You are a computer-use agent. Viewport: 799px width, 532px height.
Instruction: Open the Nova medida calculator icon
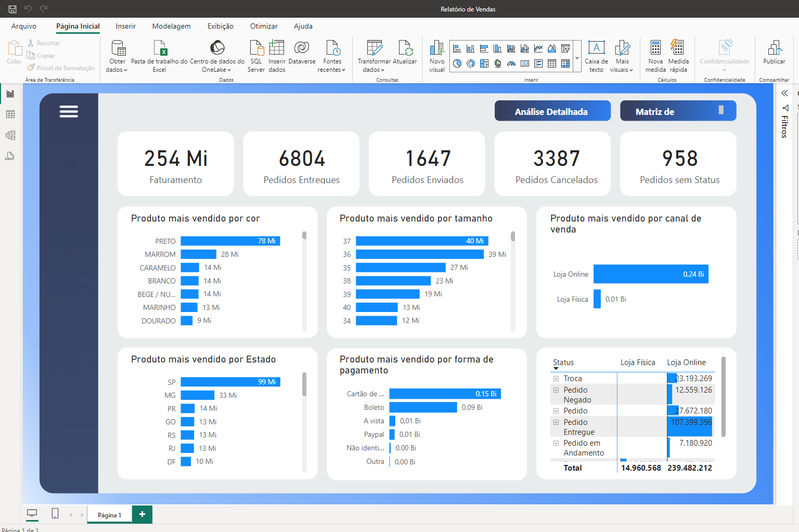click(655, 48)
